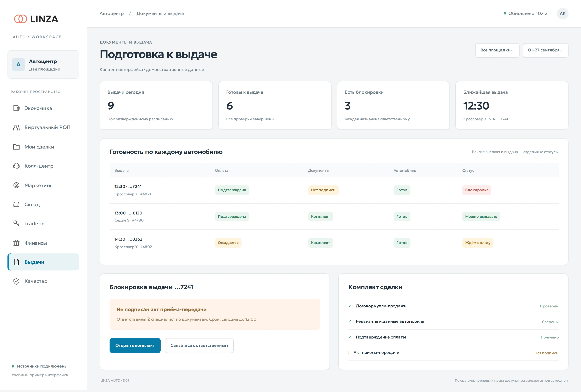This screenshot has width=581, height=392.
Task: Click the Ждём оплату status badge
Action: click(x=477, y=243)
